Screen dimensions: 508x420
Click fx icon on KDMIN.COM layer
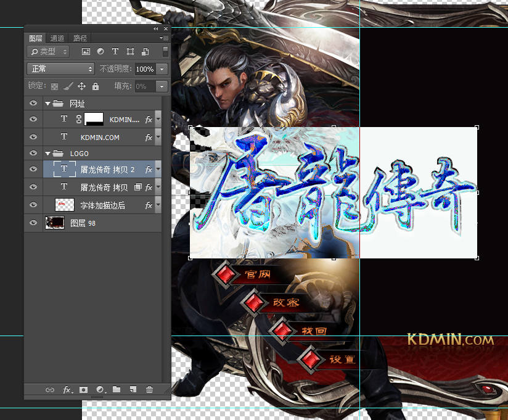click(x=149, y=138)
